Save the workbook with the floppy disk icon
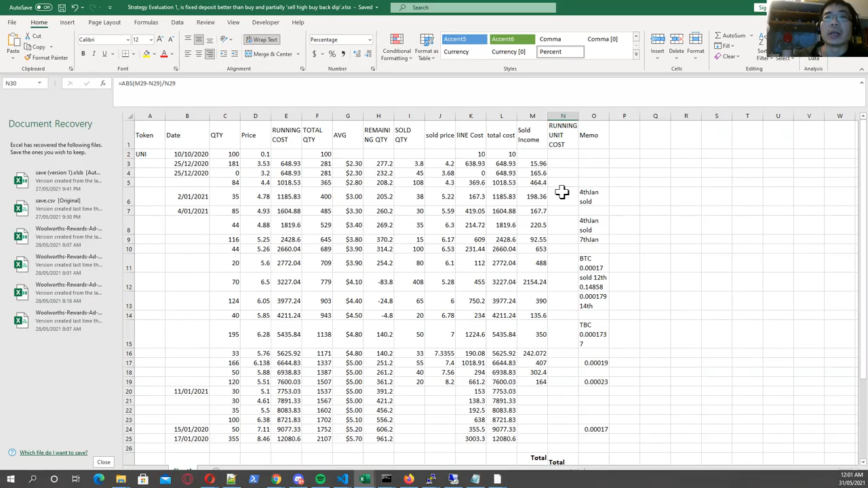Image resolution: width=868 pixels, height=488 pixels. point(62,7)
